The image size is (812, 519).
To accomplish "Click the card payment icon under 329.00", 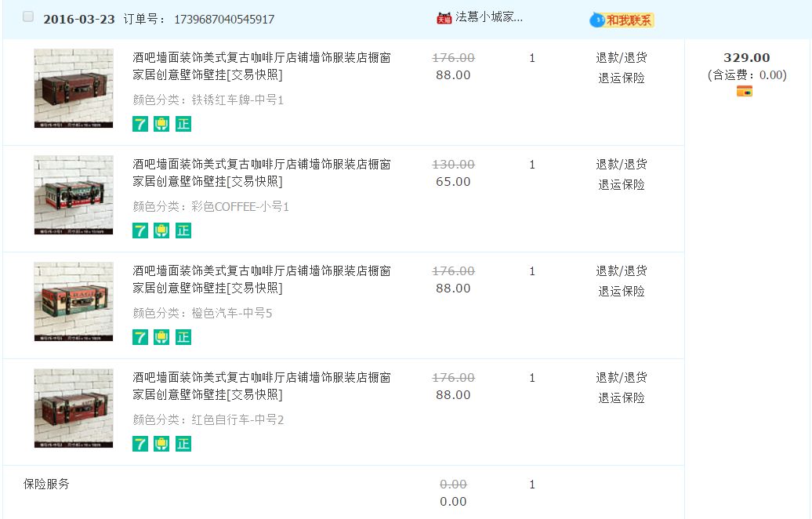I will (744, 91).
